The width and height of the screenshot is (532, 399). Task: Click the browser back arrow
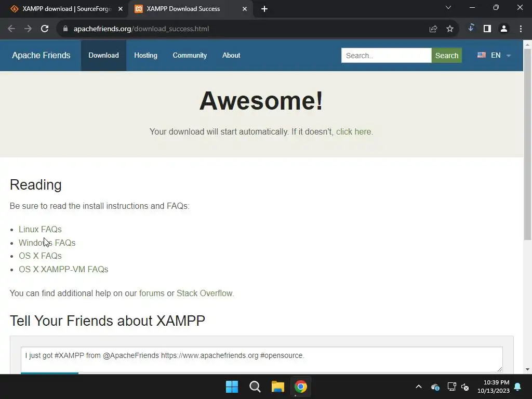click(11, 29)
